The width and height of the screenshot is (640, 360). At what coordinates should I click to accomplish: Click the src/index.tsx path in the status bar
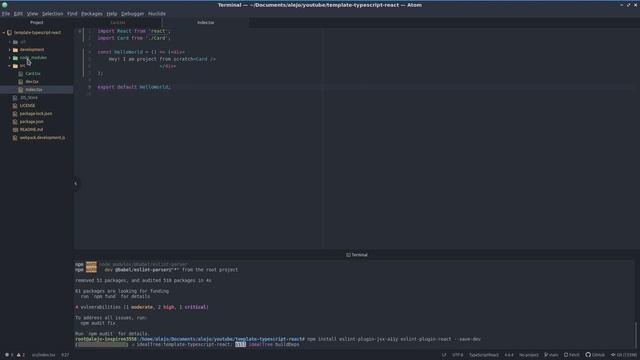tap(43, 355)
